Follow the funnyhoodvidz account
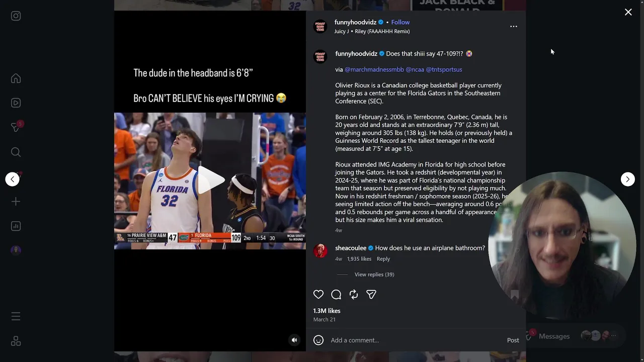Image resolution: width=644 pixels, height=362 pixels. click(x=400, y=22)
